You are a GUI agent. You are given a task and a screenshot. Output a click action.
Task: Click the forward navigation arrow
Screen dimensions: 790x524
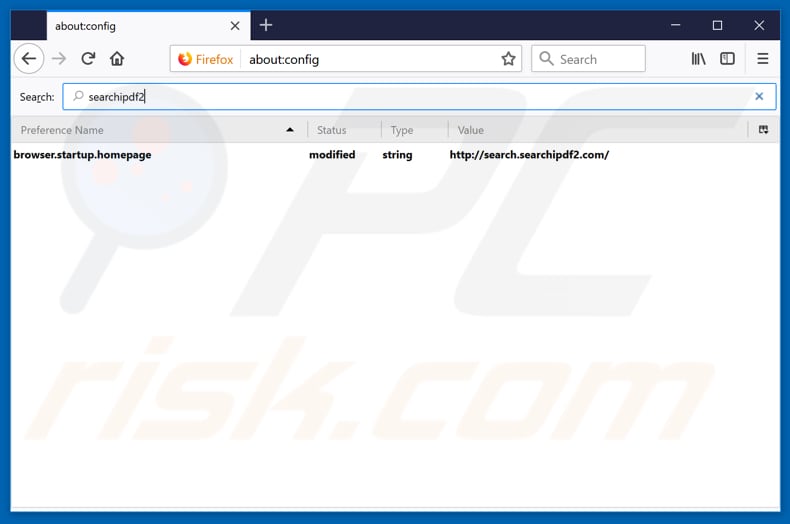[59, 59]
